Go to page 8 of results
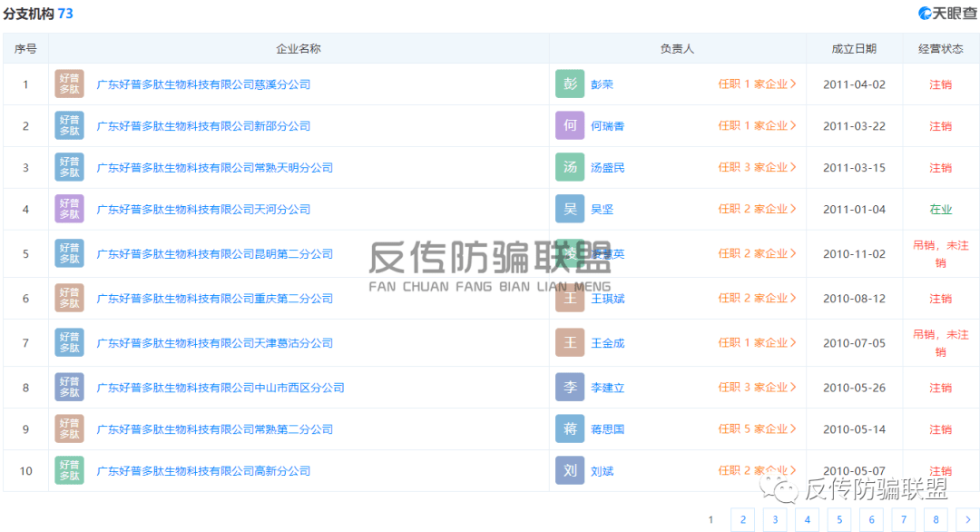This screenshot has width=980, height=532. click(936, 519)
